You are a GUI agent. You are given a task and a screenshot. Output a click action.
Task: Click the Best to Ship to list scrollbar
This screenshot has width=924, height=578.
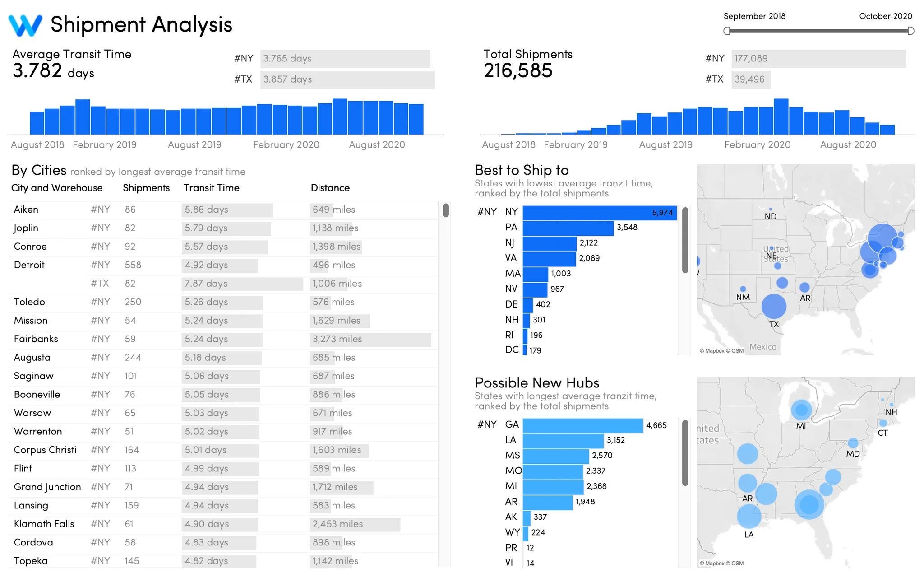click(685, 240)
